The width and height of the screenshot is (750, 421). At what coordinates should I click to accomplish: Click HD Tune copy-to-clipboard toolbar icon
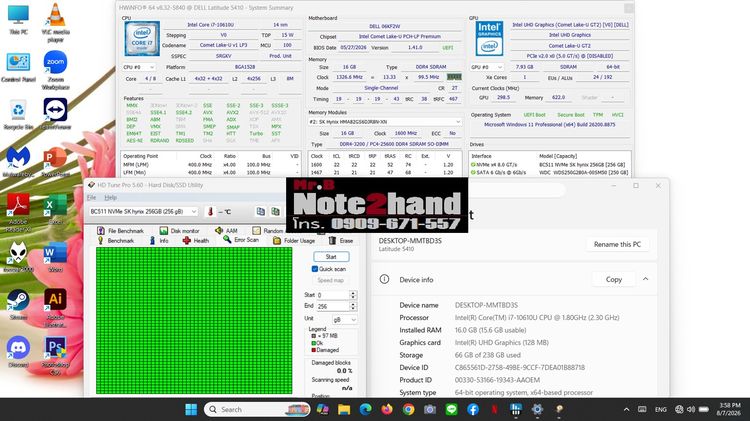[261, 211]
